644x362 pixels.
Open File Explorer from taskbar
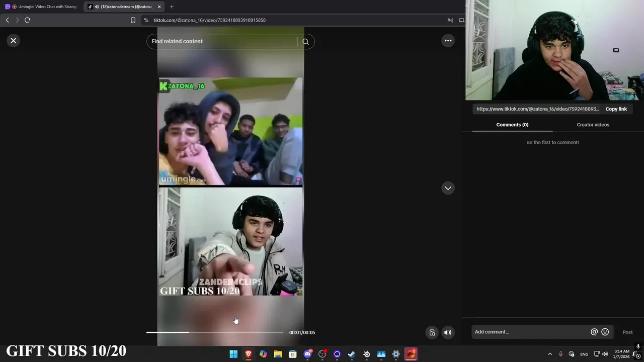coord(278,354)
